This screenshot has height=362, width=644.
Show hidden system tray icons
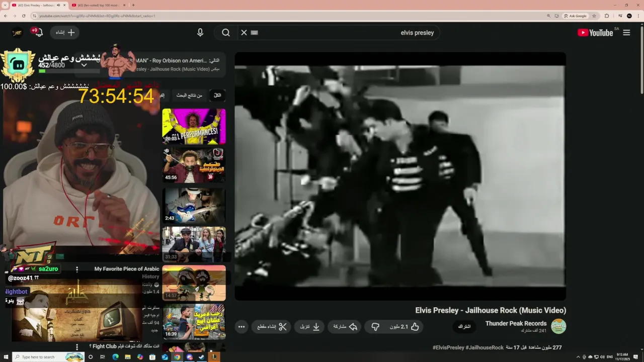578,357
